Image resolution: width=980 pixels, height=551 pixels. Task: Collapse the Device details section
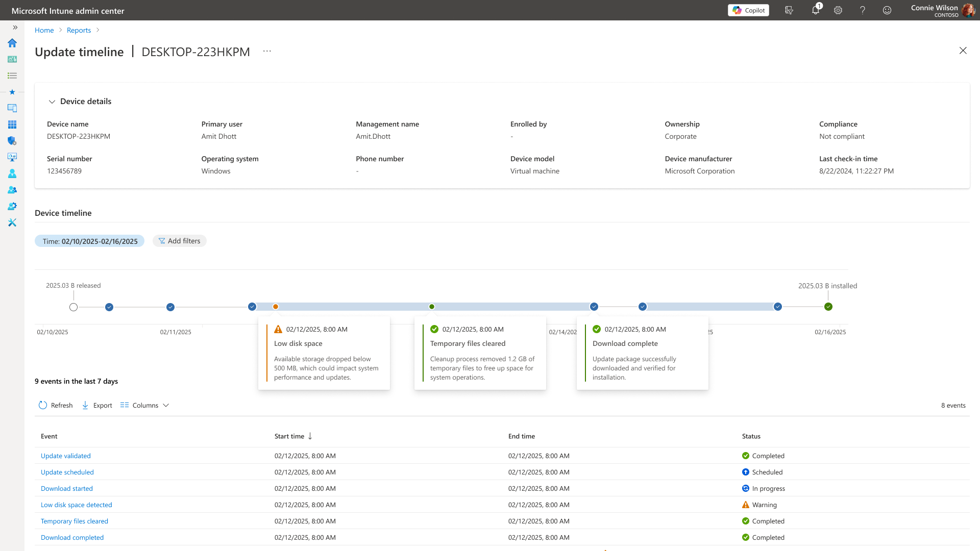coord(52,102)
